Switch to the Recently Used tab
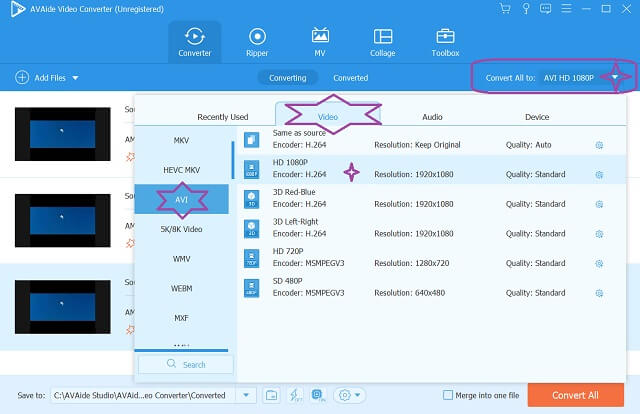Image resolution: width=640 pixels, height=414 pixels. [222, 117]
